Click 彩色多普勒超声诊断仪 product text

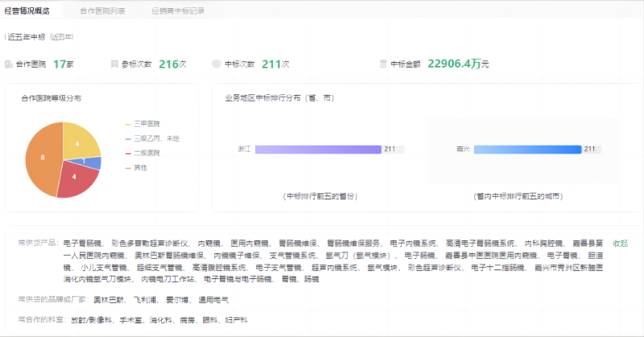point(150,244)
